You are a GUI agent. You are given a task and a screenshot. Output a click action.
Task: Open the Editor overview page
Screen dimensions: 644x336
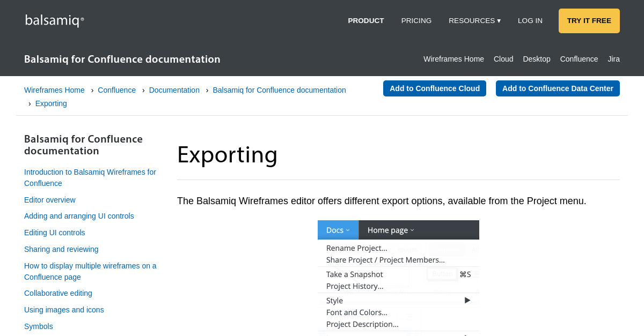[50, 200]
